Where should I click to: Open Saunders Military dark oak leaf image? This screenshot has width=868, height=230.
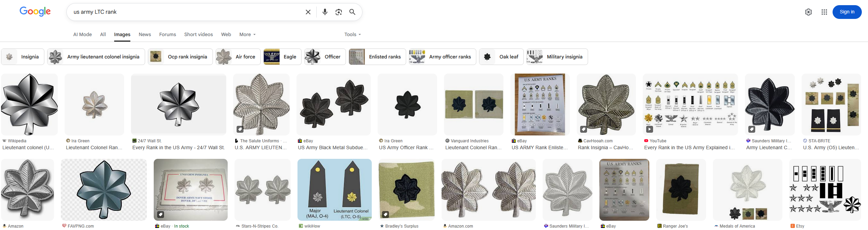click(x=770, y=104)
